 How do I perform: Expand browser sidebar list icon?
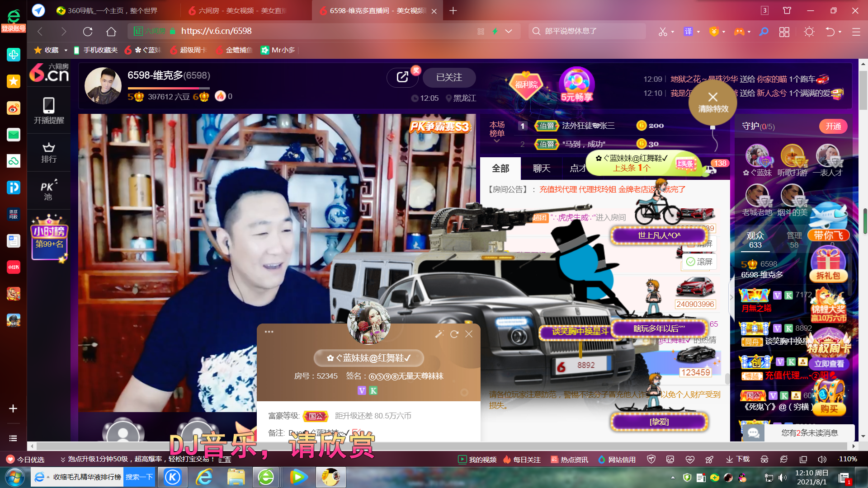13,438
